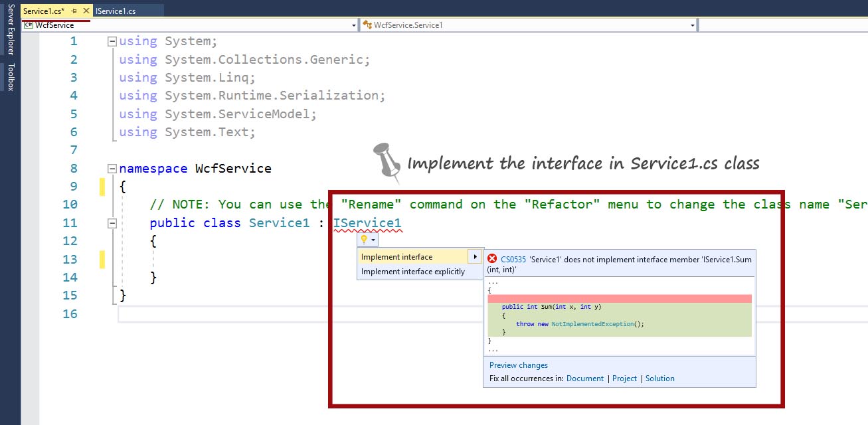Open Preview changes link
This screenshot has width=868, height=425.
click(519, 365)
